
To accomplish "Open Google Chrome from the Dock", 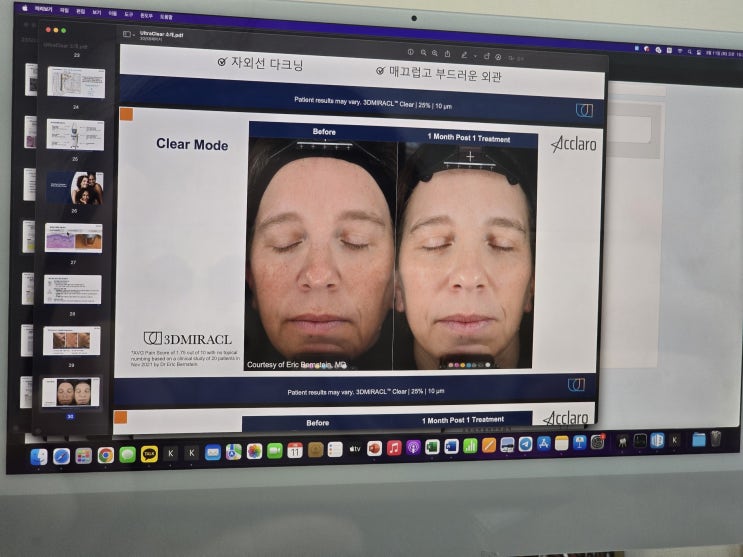I will coord(106,455).
